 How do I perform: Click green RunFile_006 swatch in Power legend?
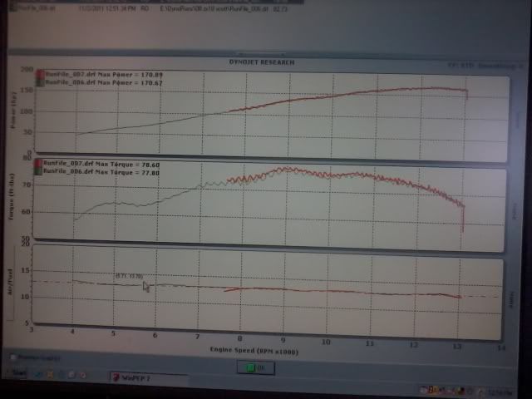[x=40, y=82]
